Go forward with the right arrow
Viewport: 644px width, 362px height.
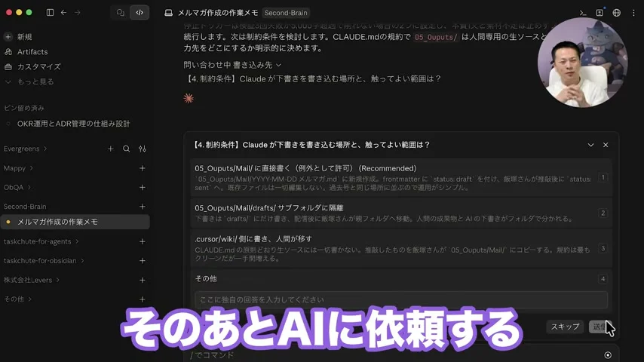pyautogui.click(x=78, y=13)
